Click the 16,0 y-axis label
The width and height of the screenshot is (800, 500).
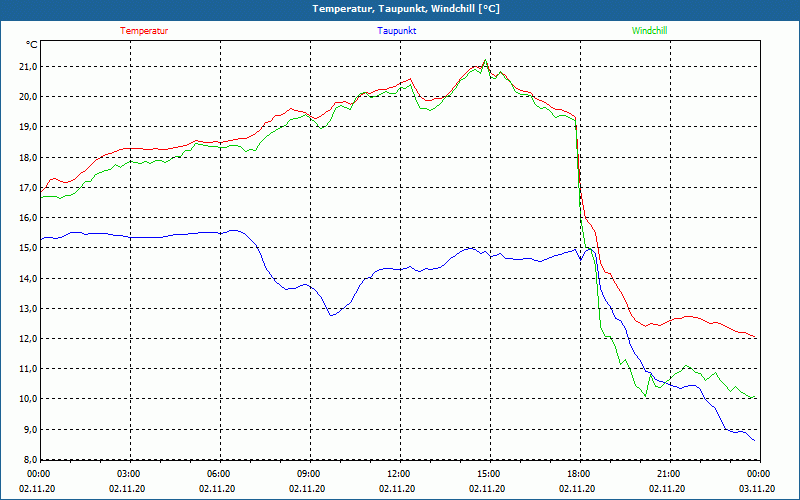click(x=28, y=218)
